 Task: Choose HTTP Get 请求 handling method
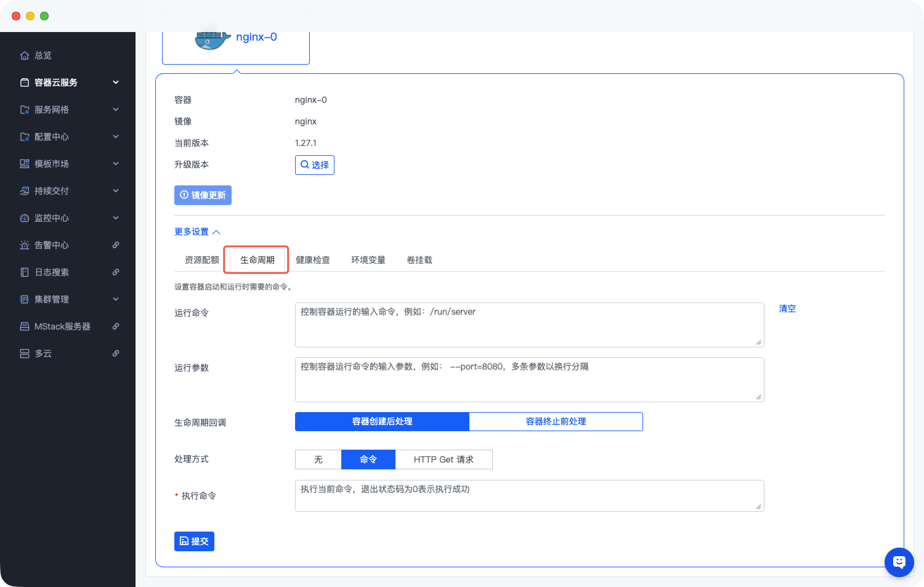(444, 459)
